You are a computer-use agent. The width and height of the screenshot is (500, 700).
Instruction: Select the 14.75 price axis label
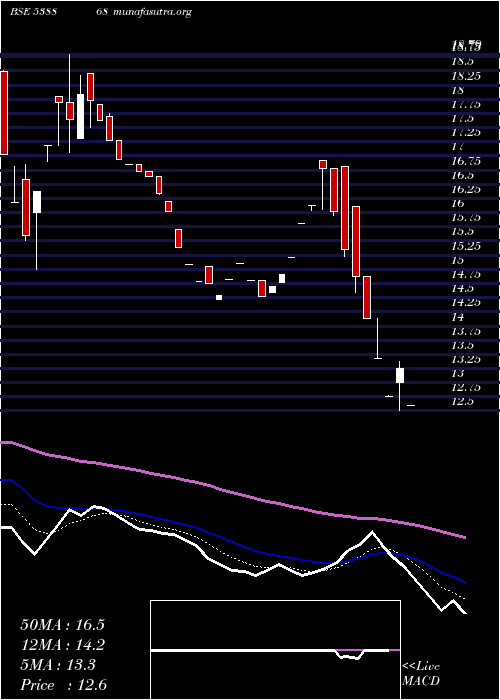[466, 275]
